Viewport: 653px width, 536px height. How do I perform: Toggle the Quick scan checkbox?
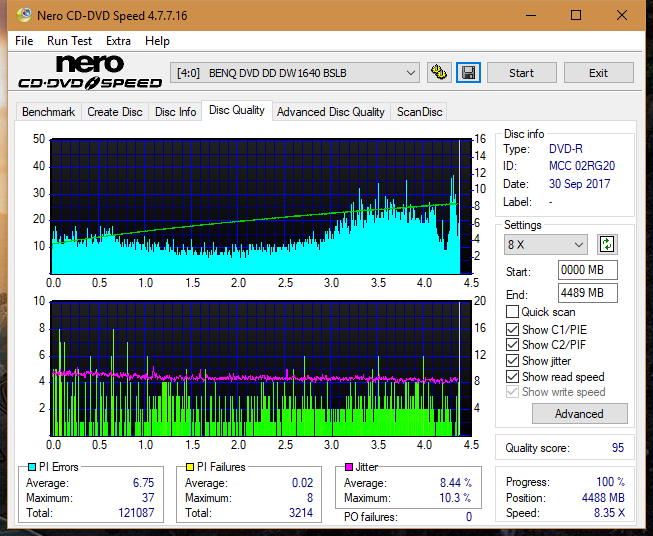512,312
